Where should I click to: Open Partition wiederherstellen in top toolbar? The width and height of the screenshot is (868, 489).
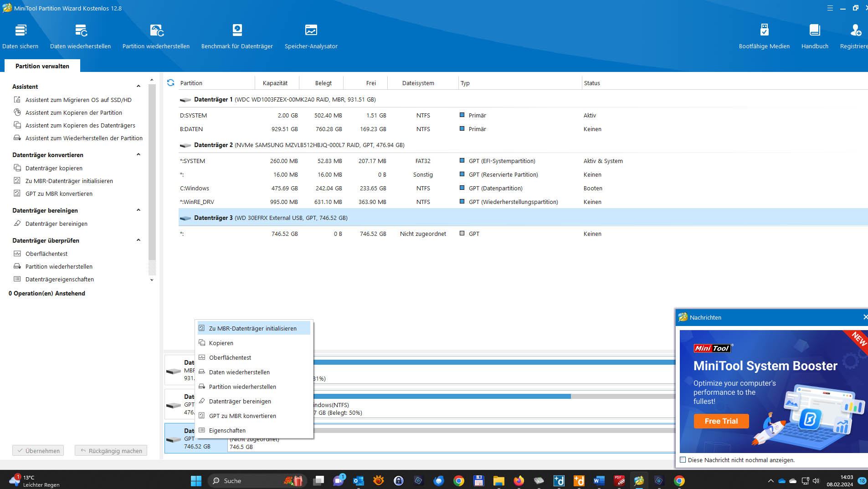coord(156,36)
